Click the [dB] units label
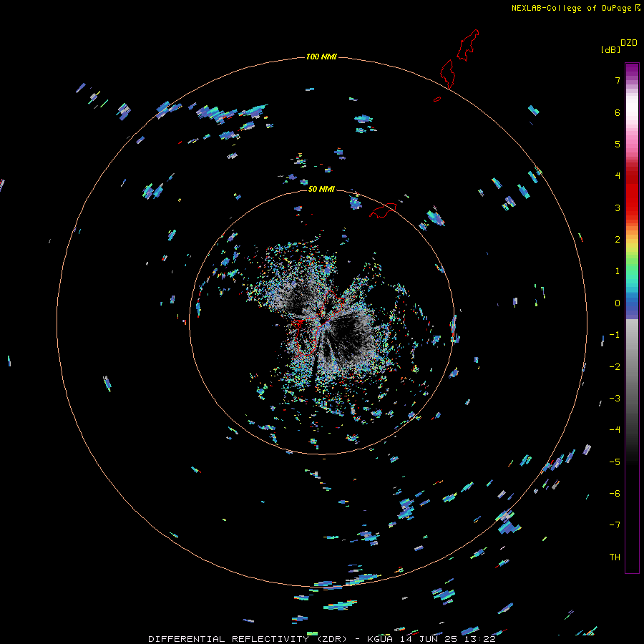This screenshot has height=644, width=644. point(611,49)
